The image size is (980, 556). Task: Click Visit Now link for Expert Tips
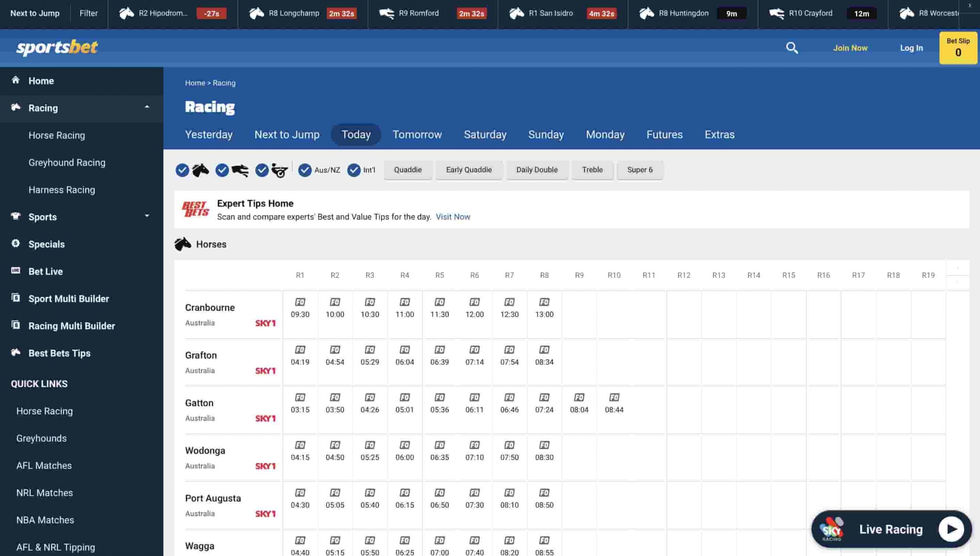tap(452, 216)
